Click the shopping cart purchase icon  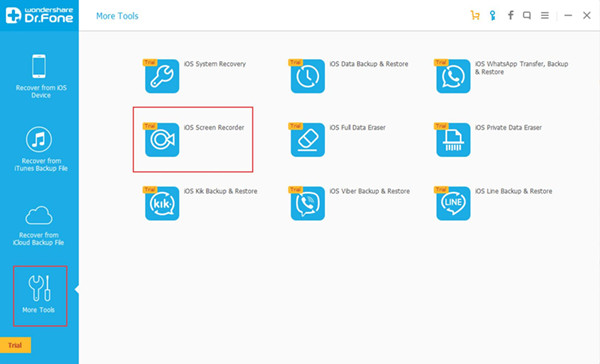click(475, 15)
